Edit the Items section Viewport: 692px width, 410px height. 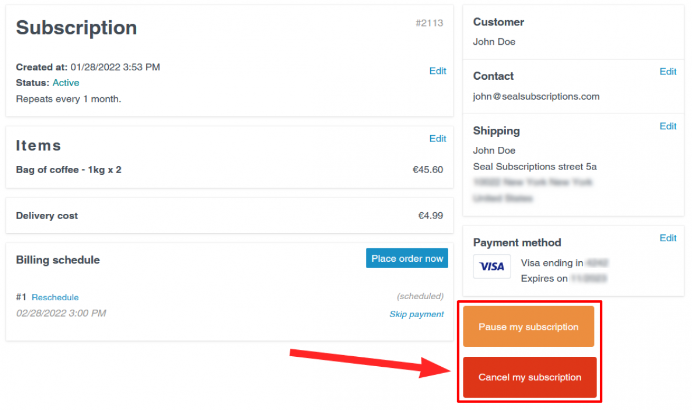437,139
